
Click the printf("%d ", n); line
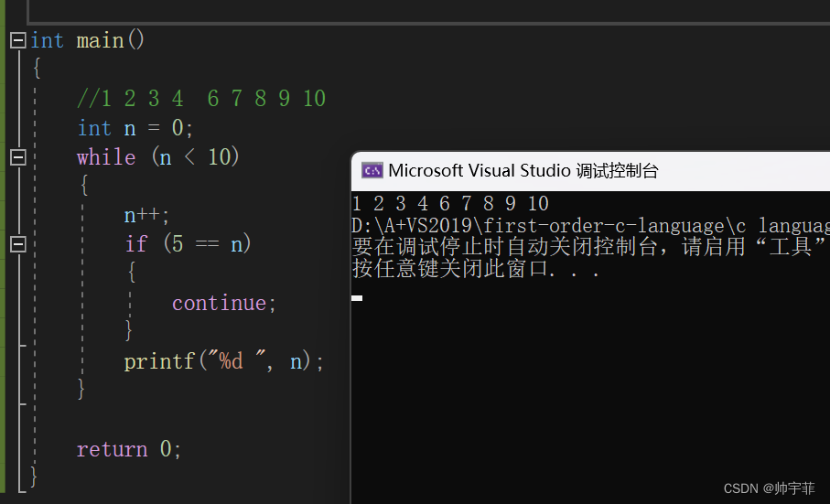[223, 361]
